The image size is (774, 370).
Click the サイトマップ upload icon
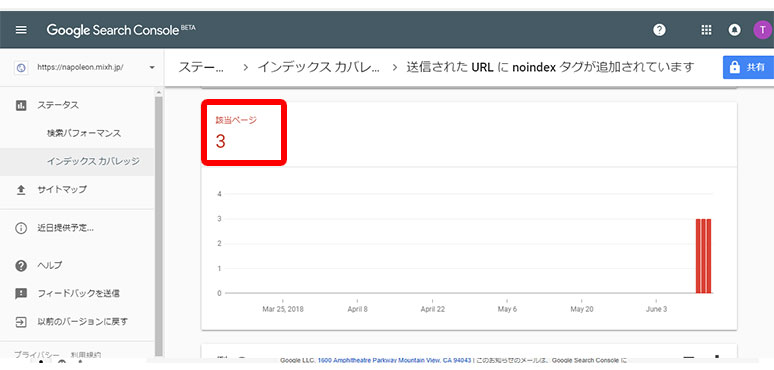point(21,189)
